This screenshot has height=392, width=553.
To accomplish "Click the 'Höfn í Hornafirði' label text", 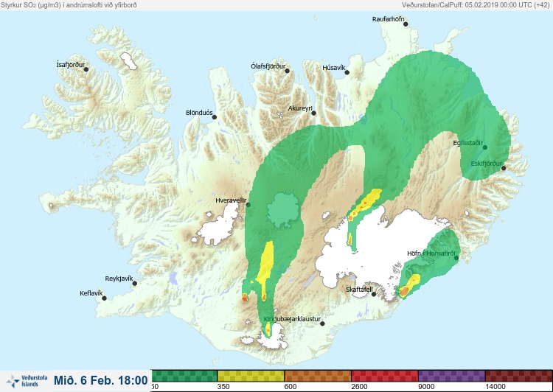I will (431, 253).
